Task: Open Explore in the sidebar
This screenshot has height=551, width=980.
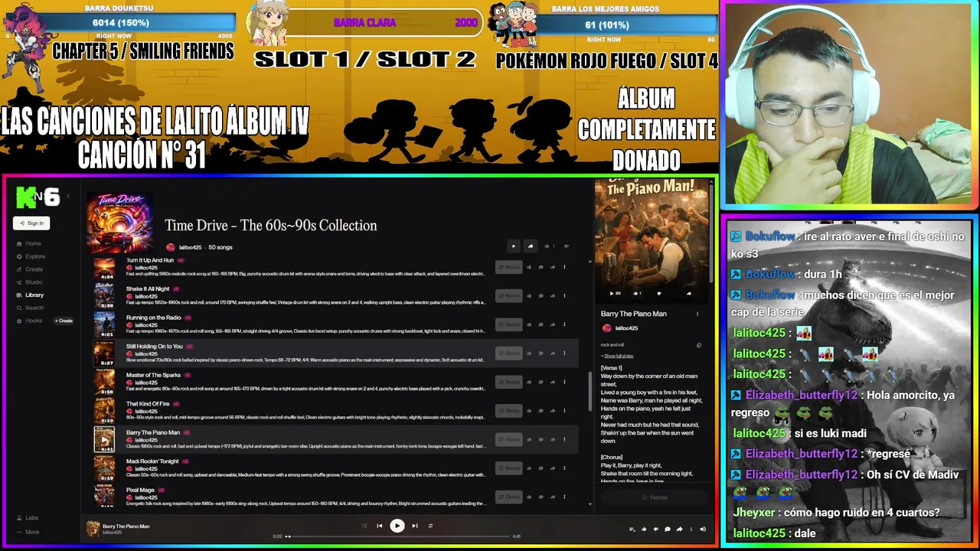Action: point(31,256)
